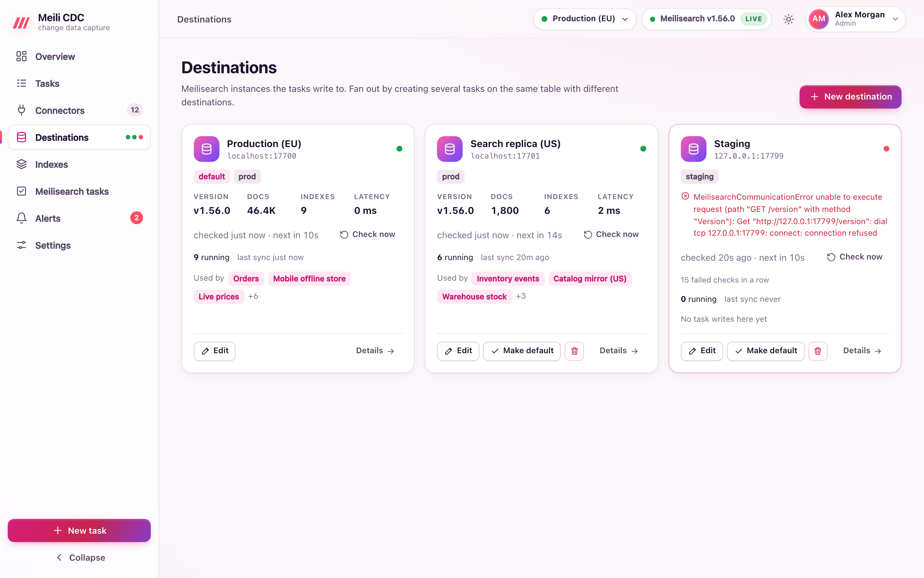The height and width of the screenshot is (578, 924).
Task: Navigate to Indexes
Action: pos(79,164)
